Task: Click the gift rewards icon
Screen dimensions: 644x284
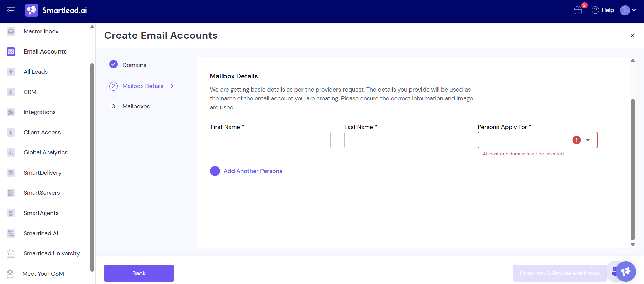Action: pos(578,10)
